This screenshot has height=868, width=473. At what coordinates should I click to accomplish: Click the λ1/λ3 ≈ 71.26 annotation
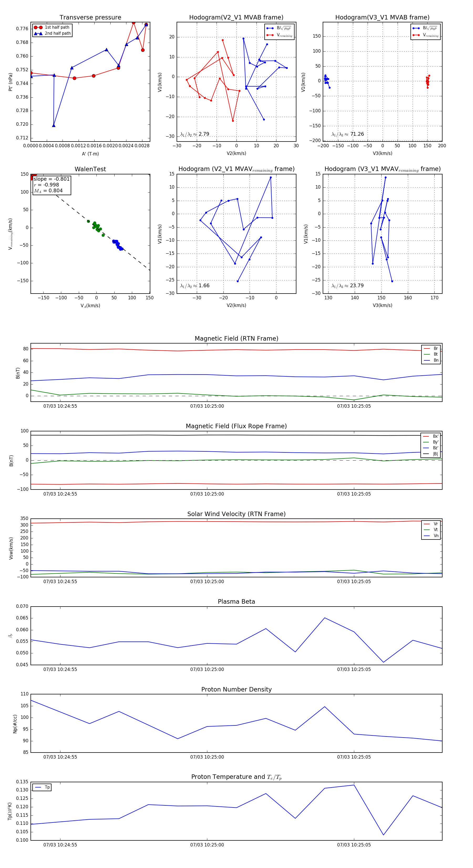click(347, 134)
